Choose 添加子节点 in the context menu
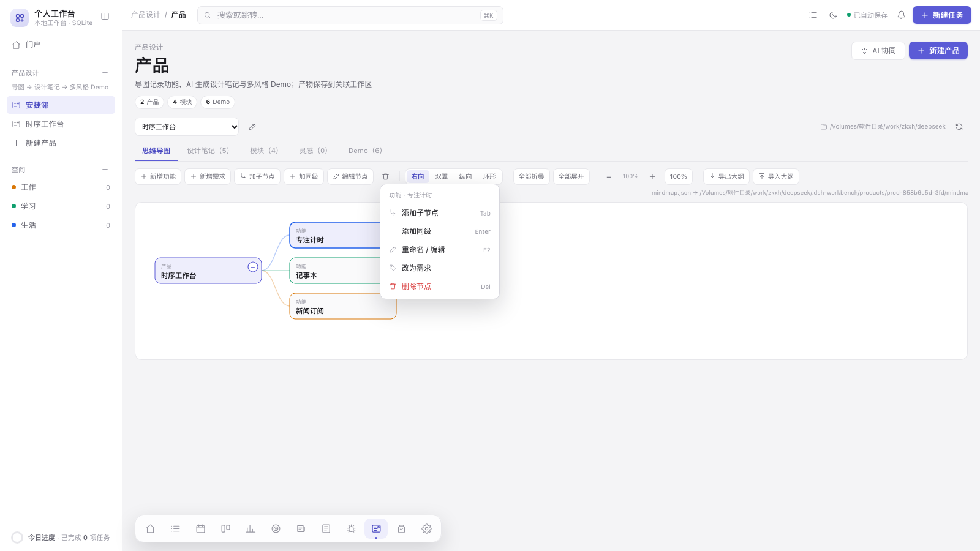This screenshot has height=551, width=980. pos(440,213)
